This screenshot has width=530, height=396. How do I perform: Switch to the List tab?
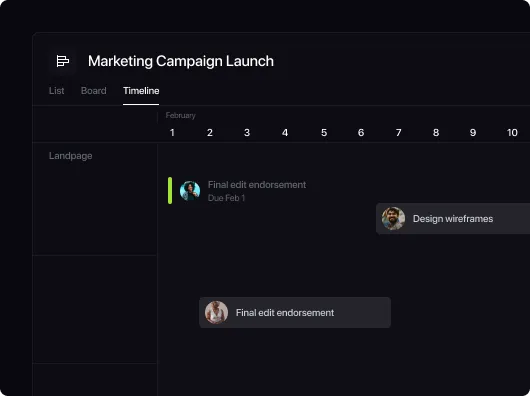coord(56,91)
